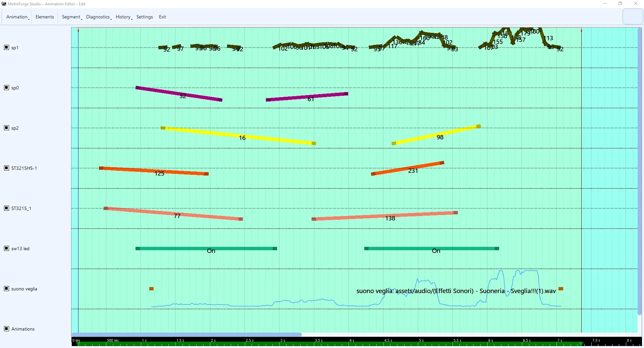This screenshot has height=348, width=644.
Task: Expand the Segment dropdown menu
Action: 72,17
